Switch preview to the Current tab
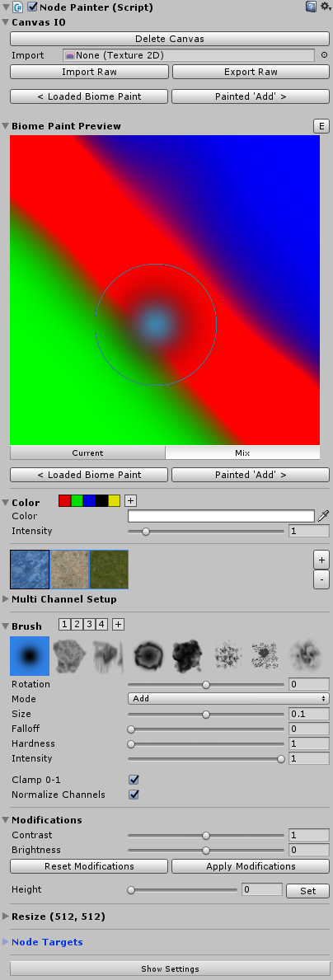 [x=87, y=452]
